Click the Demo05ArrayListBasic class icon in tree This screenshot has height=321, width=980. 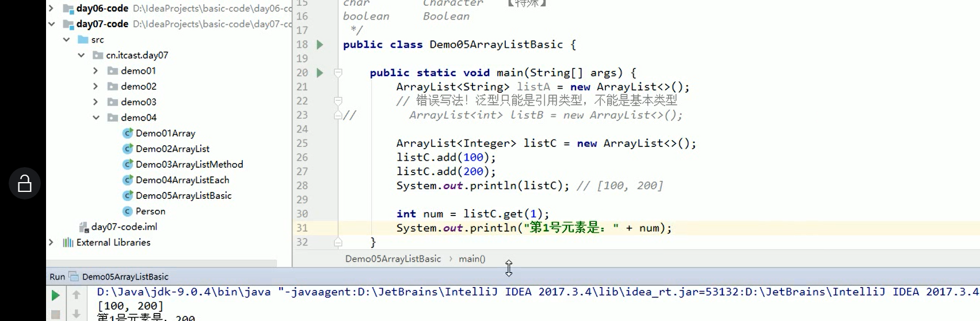pyautogui.click(x=128, y=195)
